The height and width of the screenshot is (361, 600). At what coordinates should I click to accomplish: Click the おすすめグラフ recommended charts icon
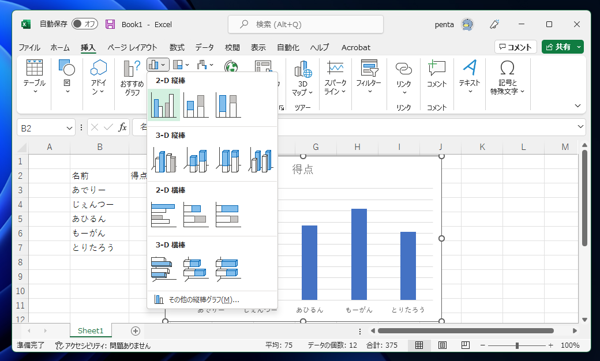click(x=132, y=69)
